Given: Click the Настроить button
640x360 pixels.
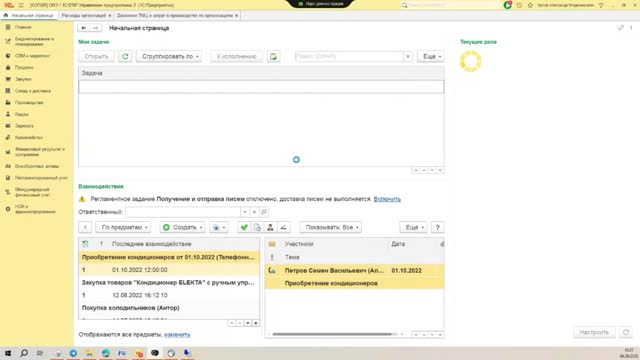Looking at the screenshot, I should [594, 332].
